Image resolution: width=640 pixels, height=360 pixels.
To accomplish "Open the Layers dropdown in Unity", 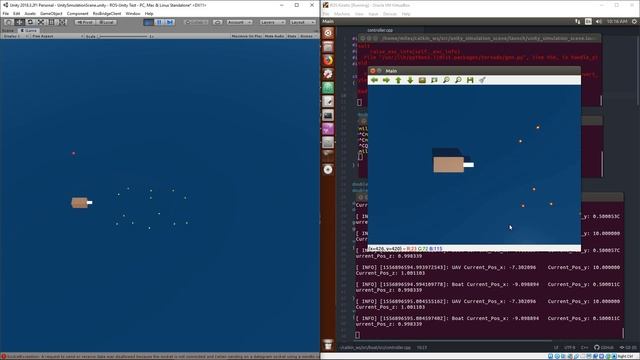I will point(273,22).
